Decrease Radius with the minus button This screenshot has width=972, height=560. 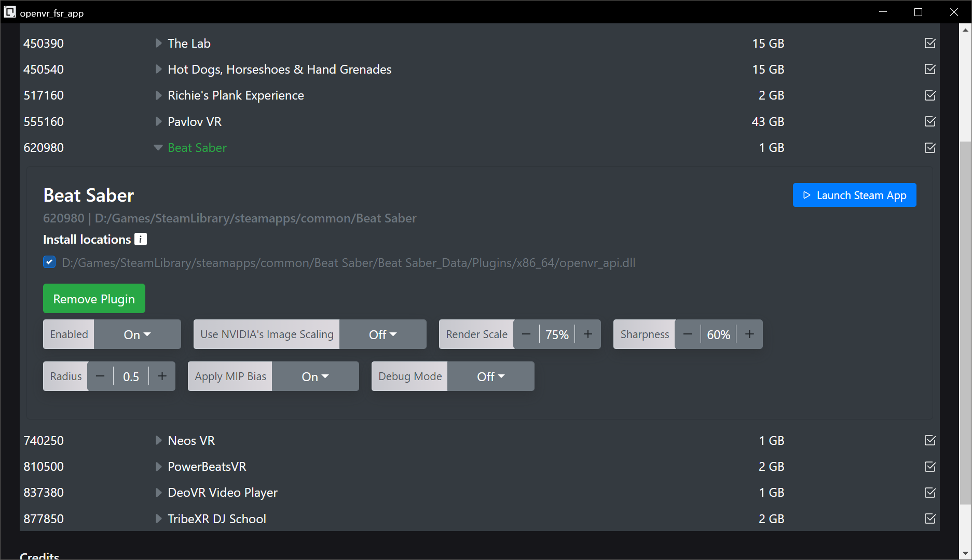point(101,376)
